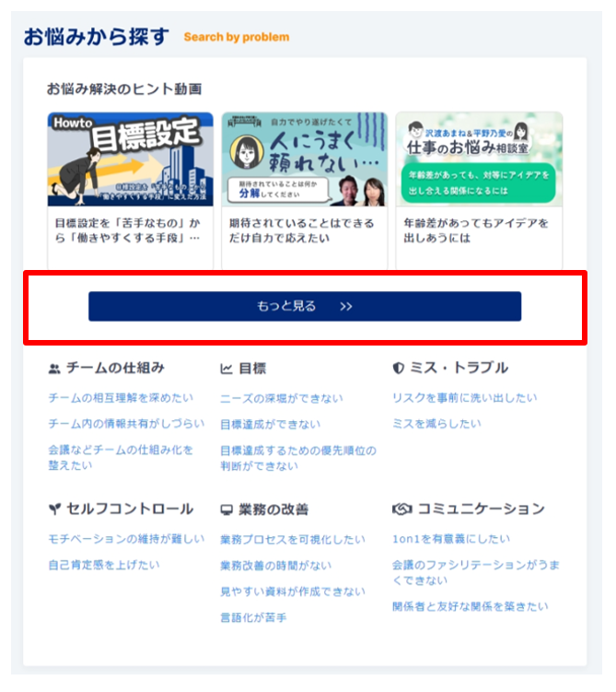The image size is (616, 692).
Task: Click the チームの仕組み people icon
Action: coord(54,369)
